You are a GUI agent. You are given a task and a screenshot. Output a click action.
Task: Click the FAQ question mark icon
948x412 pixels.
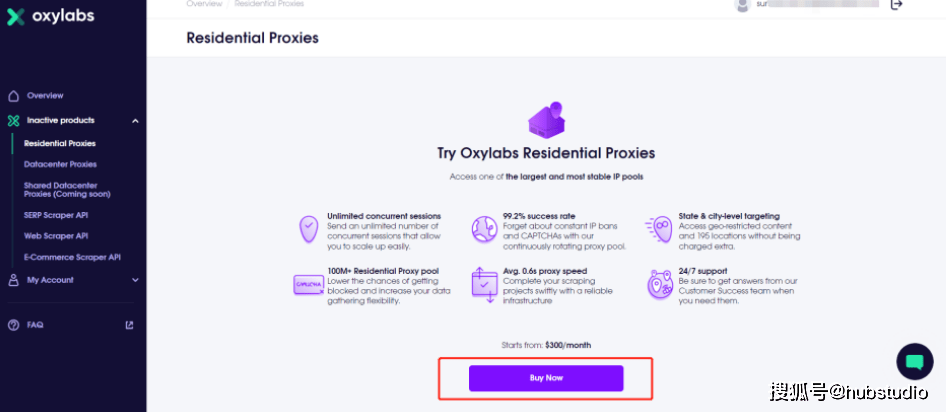(x=13, y=325)
